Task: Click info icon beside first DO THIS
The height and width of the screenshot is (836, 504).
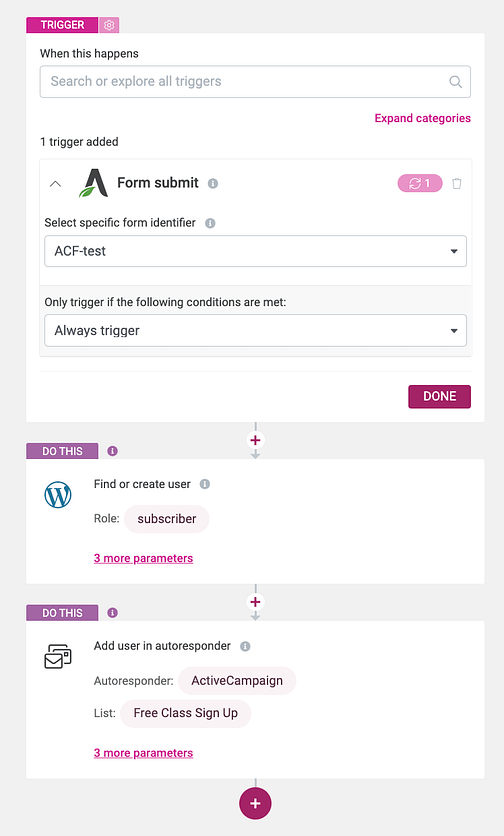Action: (x=112, y=451)
